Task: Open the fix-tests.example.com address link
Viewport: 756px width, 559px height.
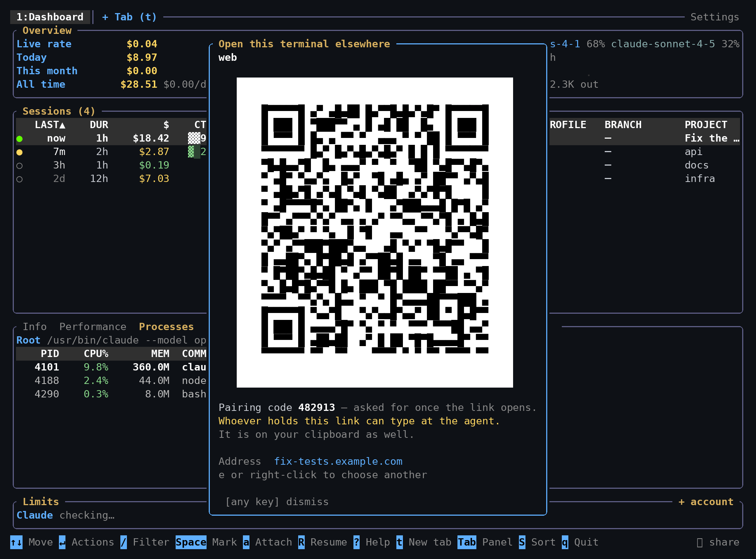Action: (338, 461)
